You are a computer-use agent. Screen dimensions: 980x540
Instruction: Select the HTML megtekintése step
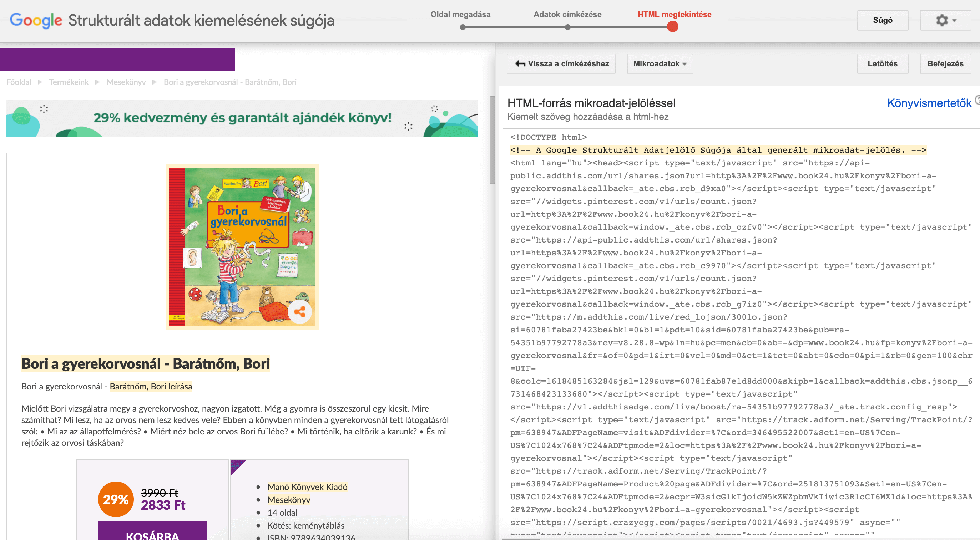click(674, 15)
